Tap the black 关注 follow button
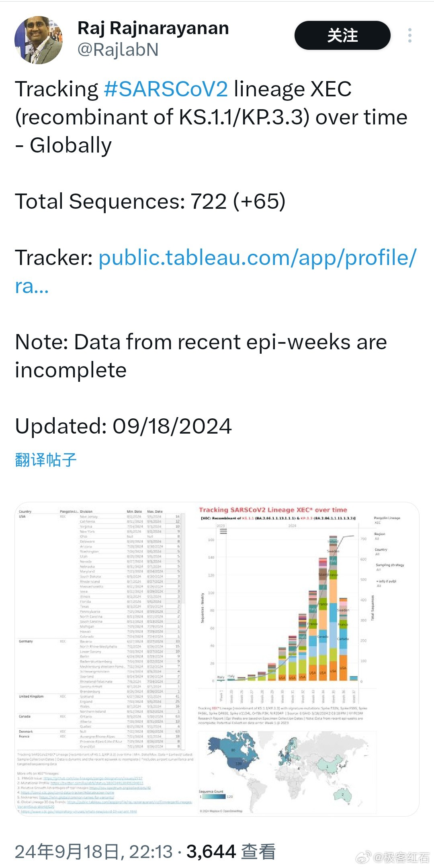This screenshot has width=434, height=868. click(x=342, y=35)
